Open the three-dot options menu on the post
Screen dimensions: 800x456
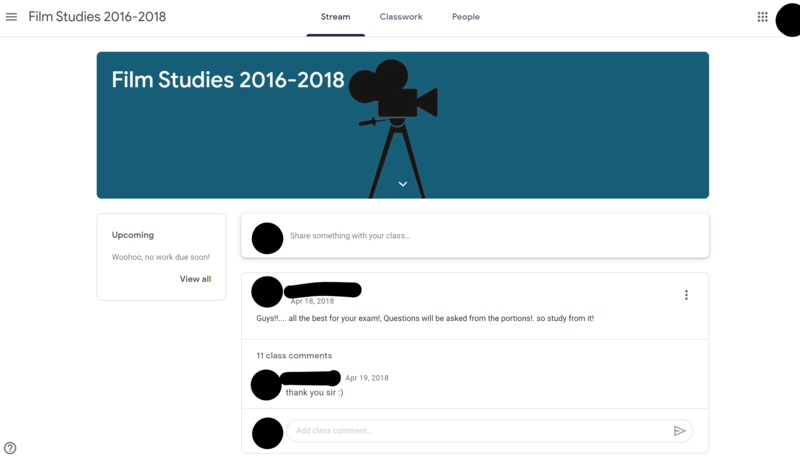tap(686, 295)
